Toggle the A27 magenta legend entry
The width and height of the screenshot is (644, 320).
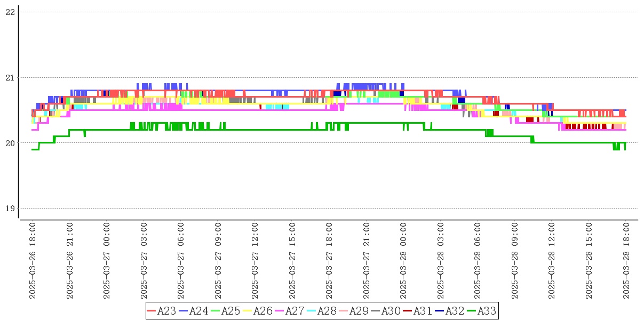click(x=290, y=311)
